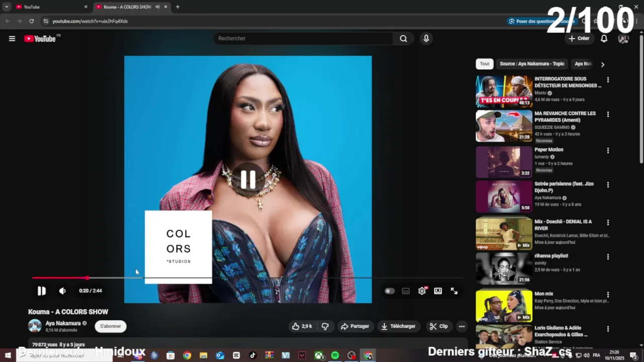Click the progress bar scrubber handle
The width and height of the screenshot is (644, 362).
click(x=87, y=278)
